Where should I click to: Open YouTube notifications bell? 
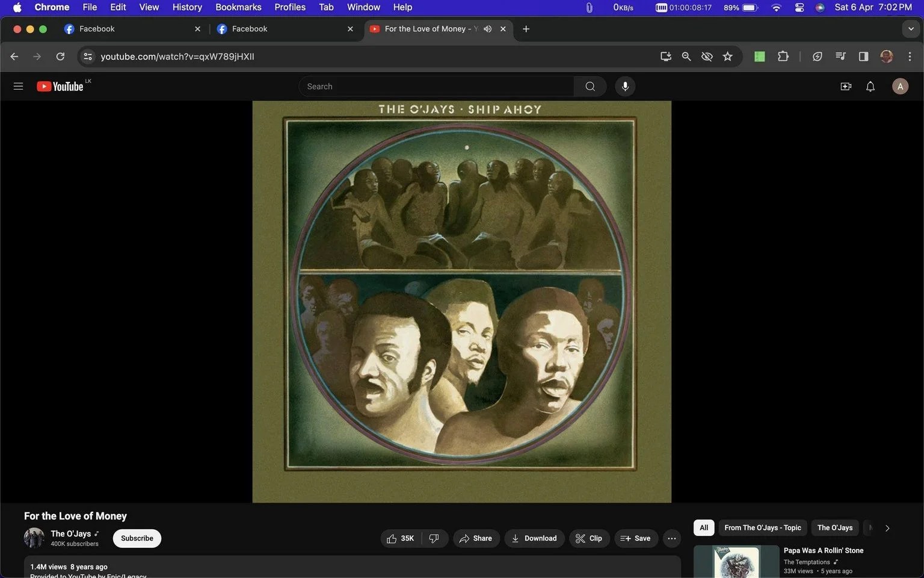(870, 86)
